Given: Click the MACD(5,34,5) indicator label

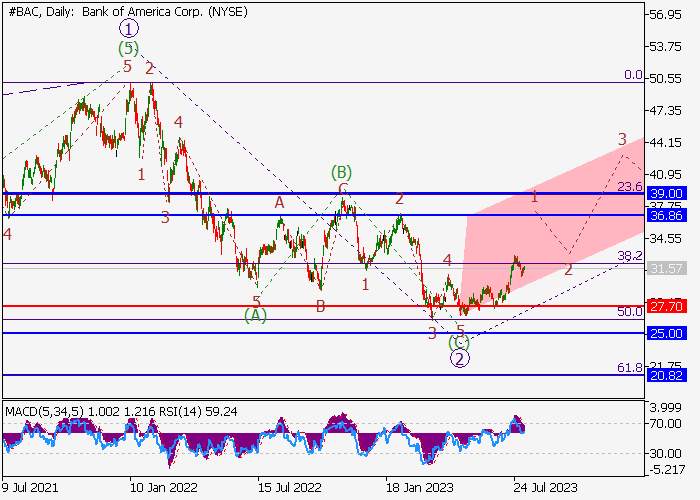Looking at the screenshot, I should point(44,411).
